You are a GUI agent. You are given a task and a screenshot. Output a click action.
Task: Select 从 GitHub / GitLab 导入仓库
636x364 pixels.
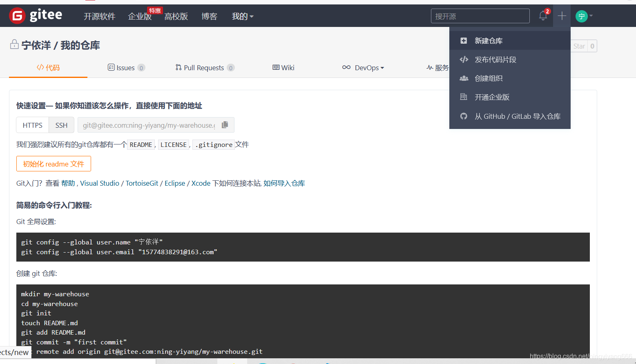coord(510,116)
